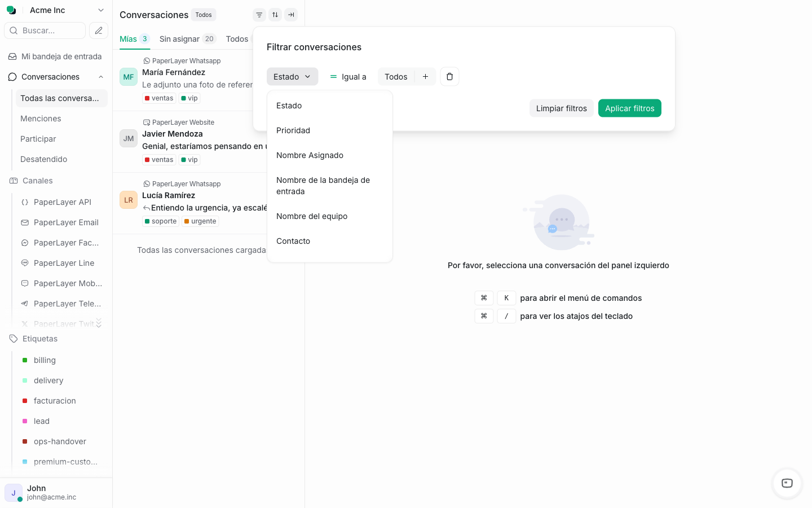Click the PaperLayer API channel icon
This screenshot has height=508, width=812.
coord(25,202)
